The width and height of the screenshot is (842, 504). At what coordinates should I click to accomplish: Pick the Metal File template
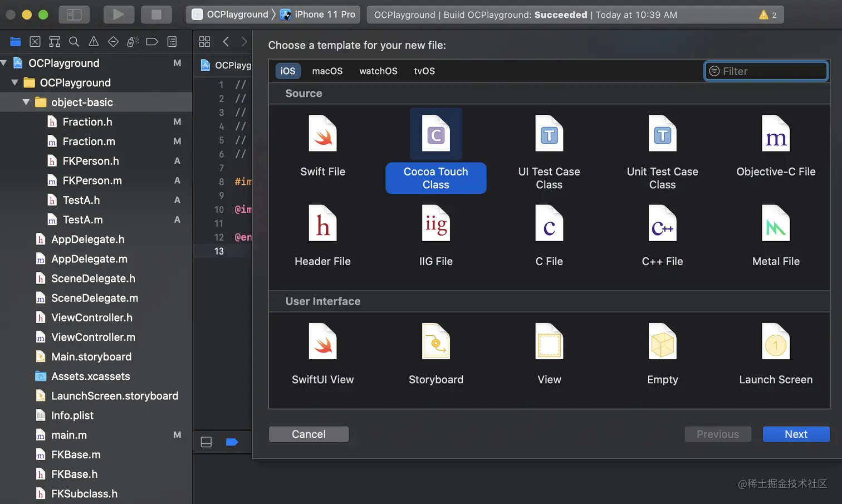pyautogui.click(x=776, y=236)
